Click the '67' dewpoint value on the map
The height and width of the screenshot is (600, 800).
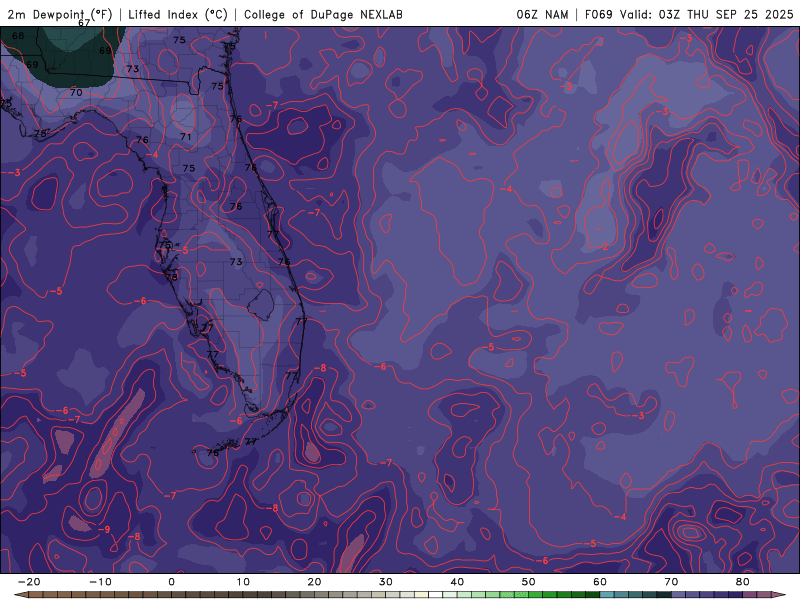[84, 23]
